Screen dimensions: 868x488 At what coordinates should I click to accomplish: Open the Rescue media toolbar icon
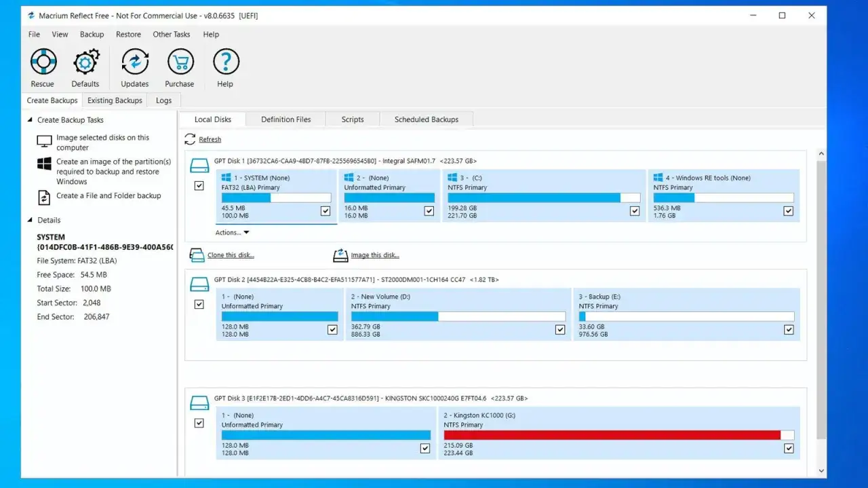[43, 62]
